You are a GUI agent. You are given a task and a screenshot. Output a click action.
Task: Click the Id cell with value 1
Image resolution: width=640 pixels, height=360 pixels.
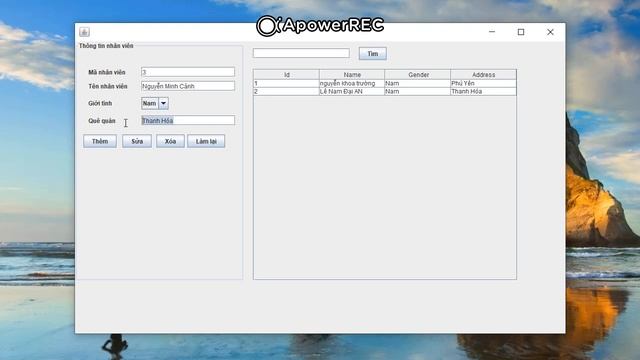coord(287,83)
